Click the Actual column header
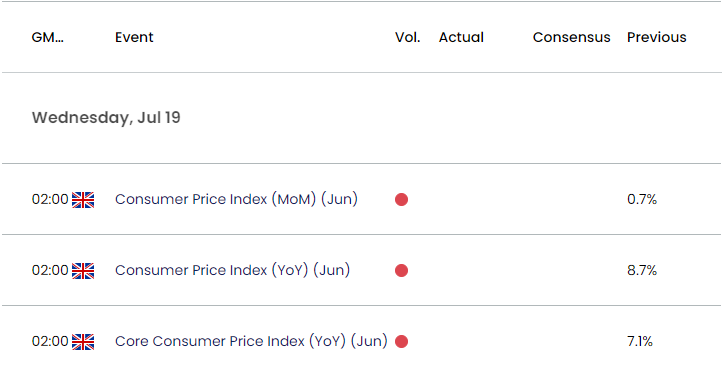Image resolution: width=724 pixels, height=376 pixels. (x=461, y=37)
